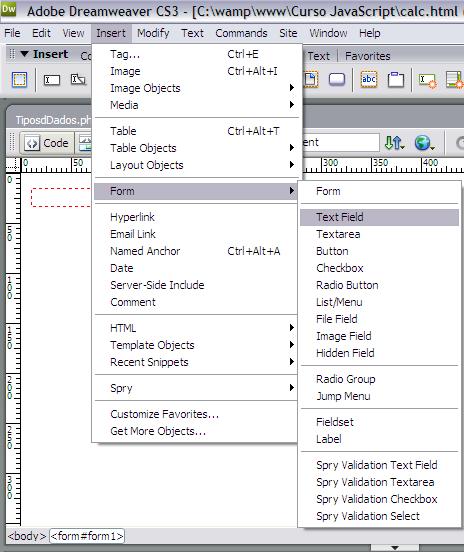The image size is (464, 552).
Task: Choose Comment menu entry
Action: pyautogui.click(x=196, y=302)
